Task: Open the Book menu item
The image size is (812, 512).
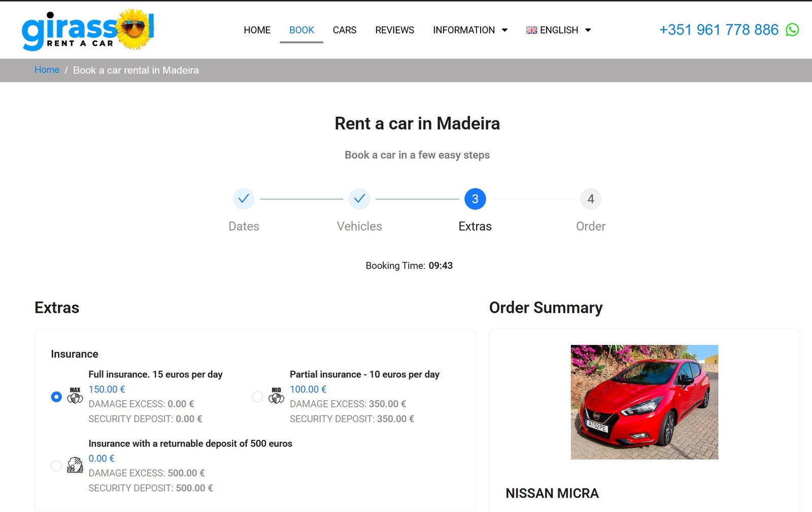Action: pos(301,30)
